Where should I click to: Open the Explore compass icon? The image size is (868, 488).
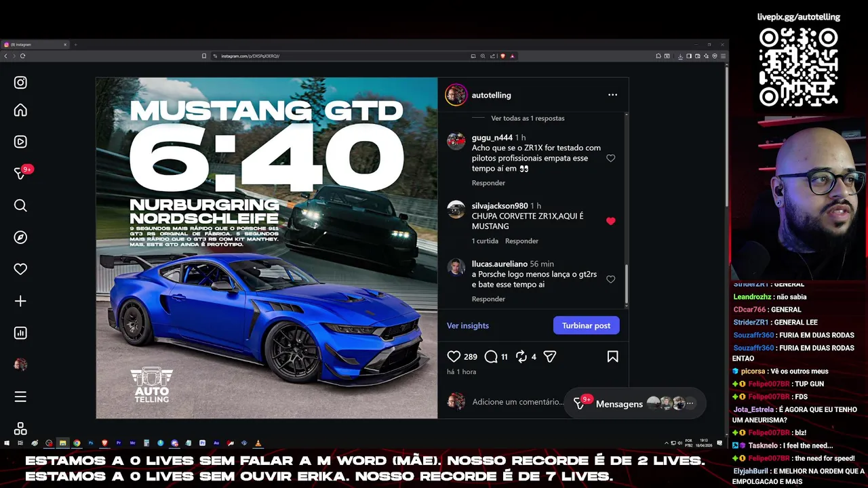pyautogui.click(x=20, y=237)
